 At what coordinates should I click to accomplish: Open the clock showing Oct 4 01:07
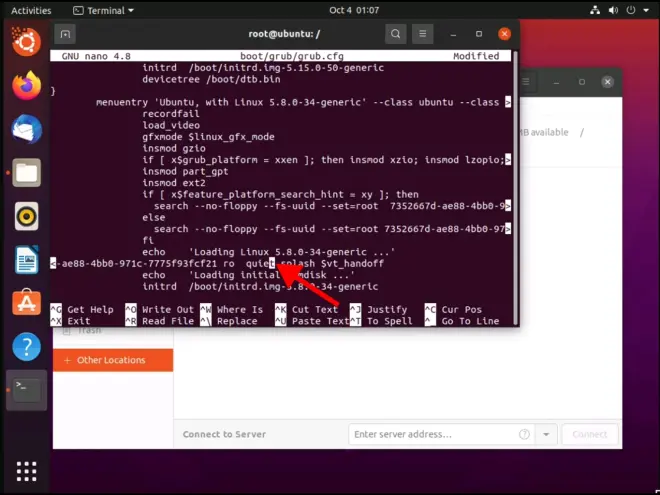point(354,10)
